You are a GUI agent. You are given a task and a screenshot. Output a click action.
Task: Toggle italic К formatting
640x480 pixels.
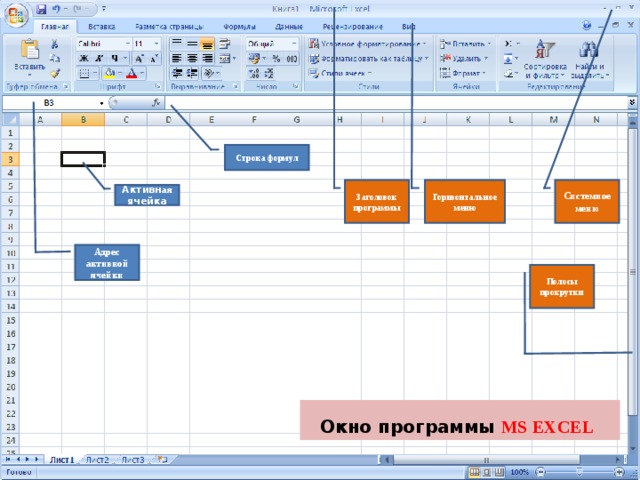pos(99,59)
